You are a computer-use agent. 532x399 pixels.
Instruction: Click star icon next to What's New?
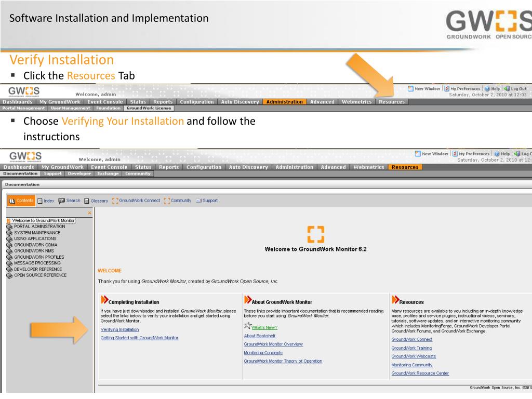pyautogui.click(x=248, y=326)
